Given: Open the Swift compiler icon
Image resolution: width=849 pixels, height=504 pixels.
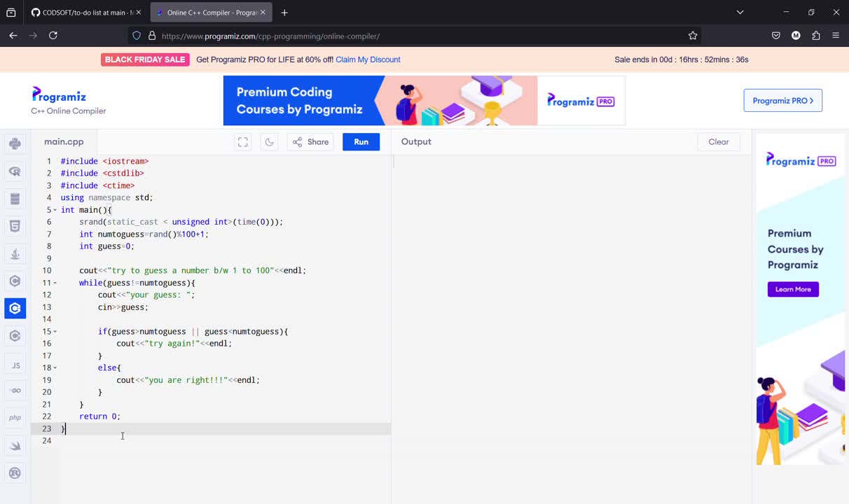Looking at the screenshot, I should tap(15, 445).
